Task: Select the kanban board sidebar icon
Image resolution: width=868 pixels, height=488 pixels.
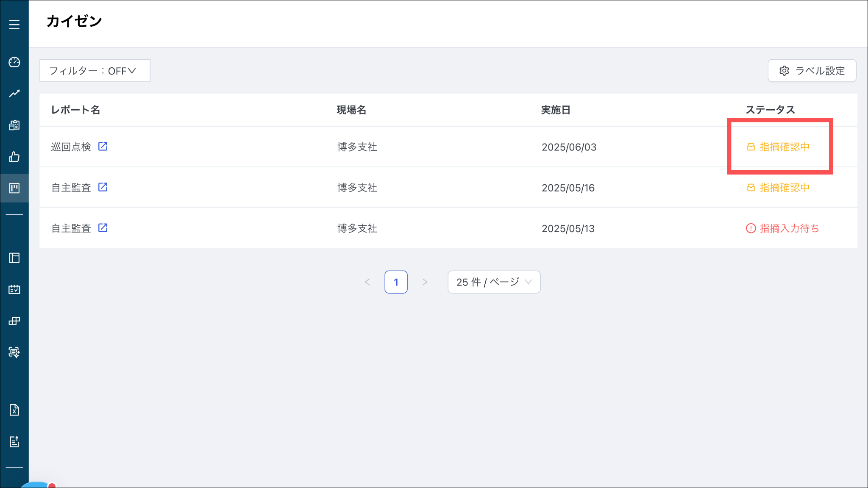Action: coord(14,188)
